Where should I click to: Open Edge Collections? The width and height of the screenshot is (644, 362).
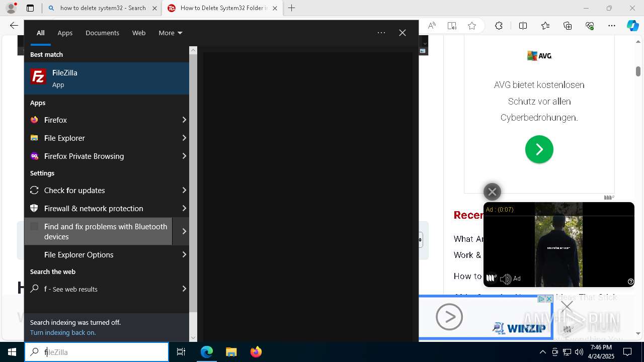[x=568, y=26]
